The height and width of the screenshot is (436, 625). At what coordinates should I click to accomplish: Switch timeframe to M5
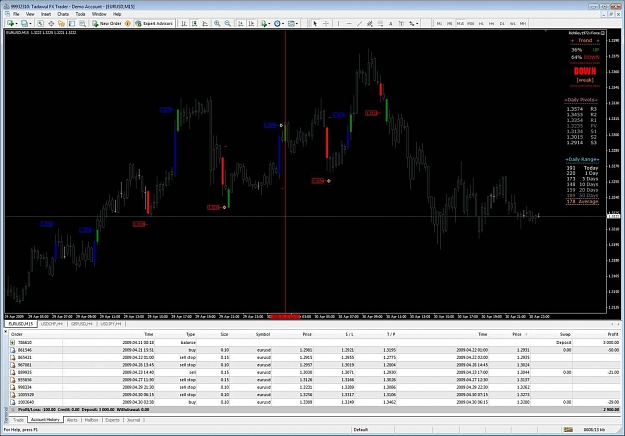(x=450, y=24)
